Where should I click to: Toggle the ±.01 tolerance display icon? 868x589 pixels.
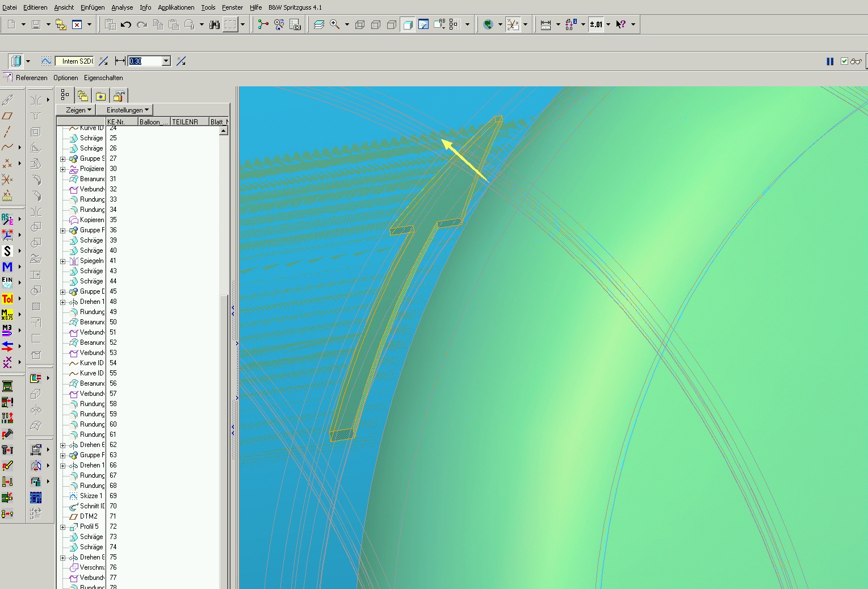click(x=596, y=24)
